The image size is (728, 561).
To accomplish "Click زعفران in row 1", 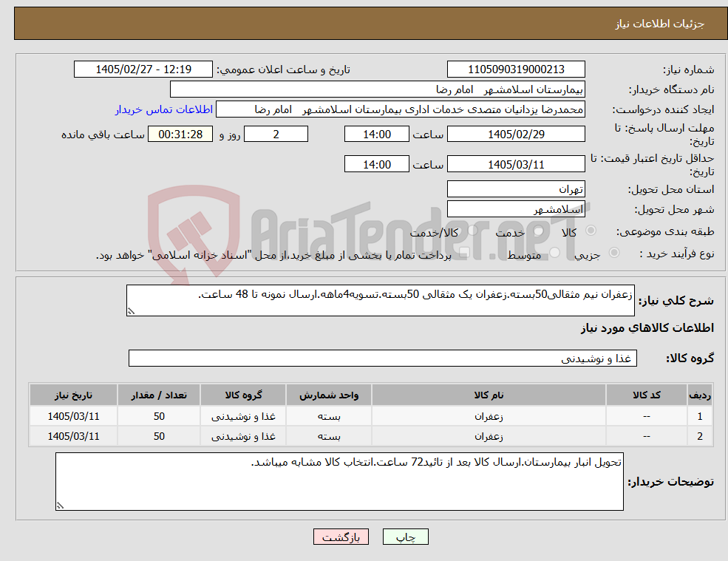I will 489,417.
